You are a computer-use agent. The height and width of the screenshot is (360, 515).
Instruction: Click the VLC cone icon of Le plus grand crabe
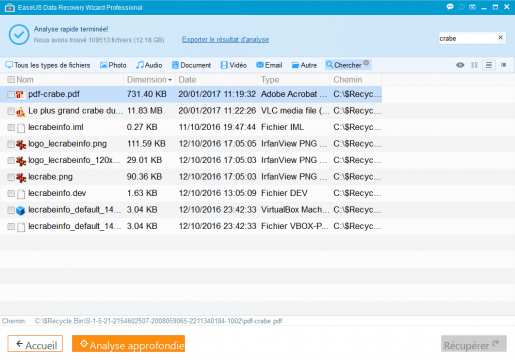[x=21, y=112]
